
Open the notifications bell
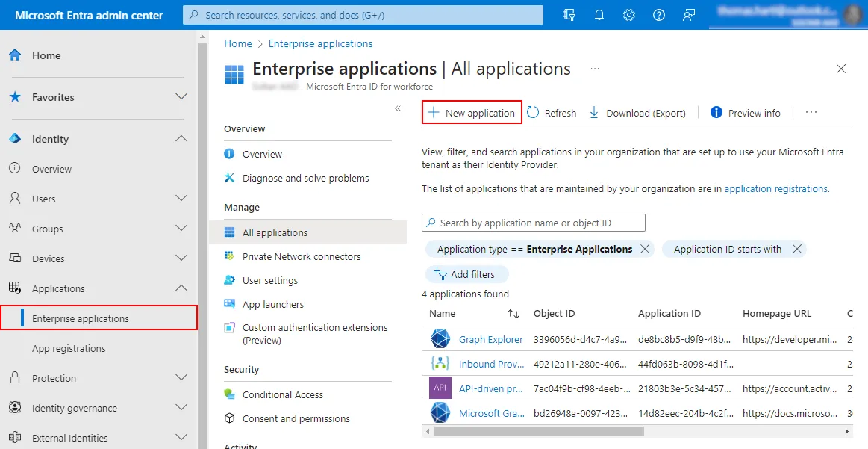point(599,14)
